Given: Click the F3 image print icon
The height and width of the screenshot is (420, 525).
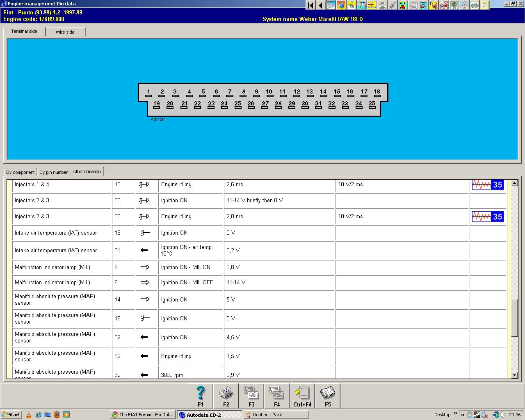Looking at the screenshot, I should pos(251,396).
